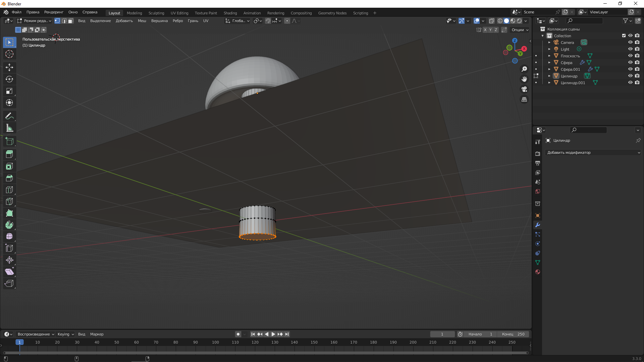Switch to Modeling workspace tab
644x362 pixels.
(x=134, y=13)
